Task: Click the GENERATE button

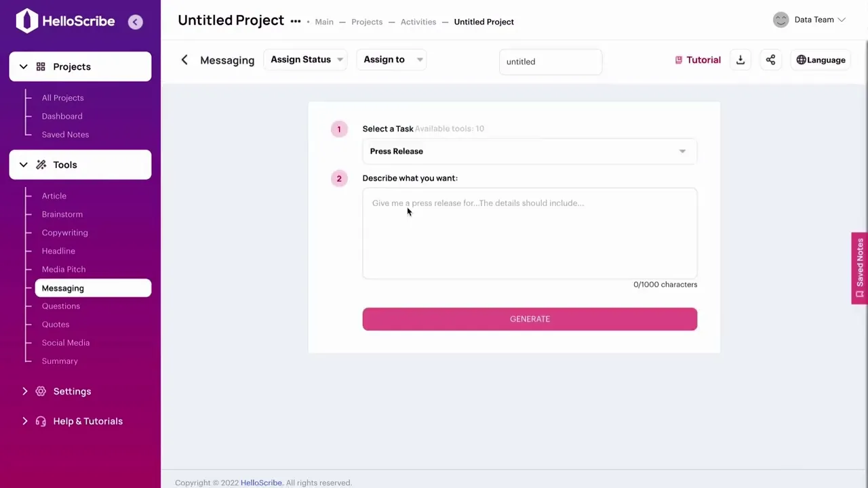Action: click(x=530, y=319)
